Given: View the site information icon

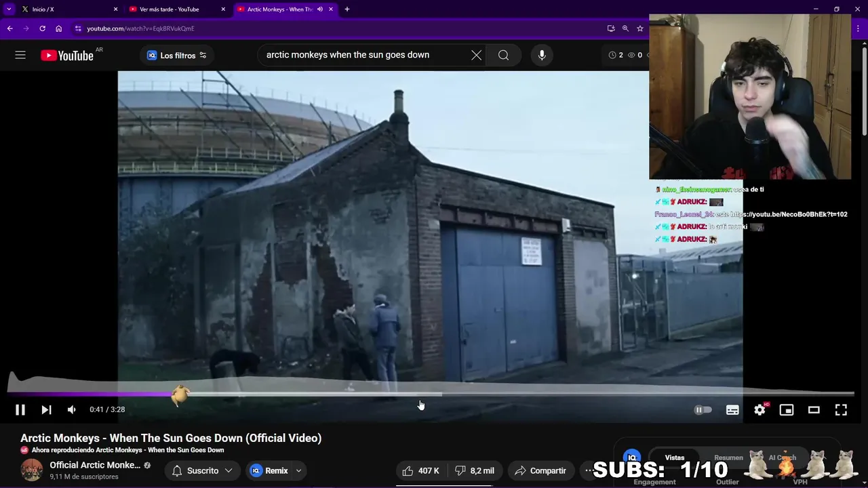Looking at the screenshot, I should click(78, 28).
